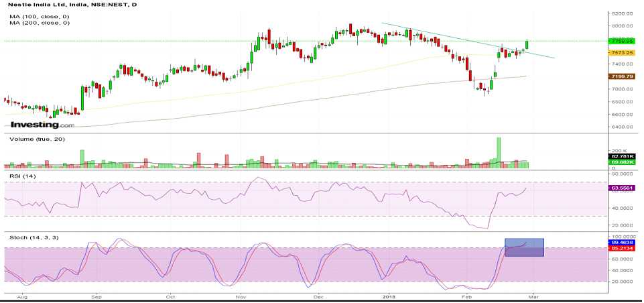Click the Sep label on the time axis
644x303 pixels.
pos(96,296)
